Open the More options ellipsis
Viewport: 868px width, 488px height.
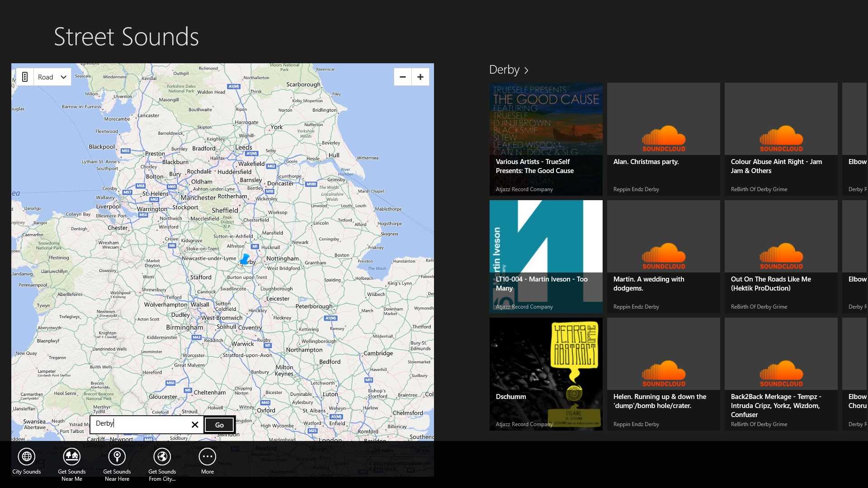[208, 457]
